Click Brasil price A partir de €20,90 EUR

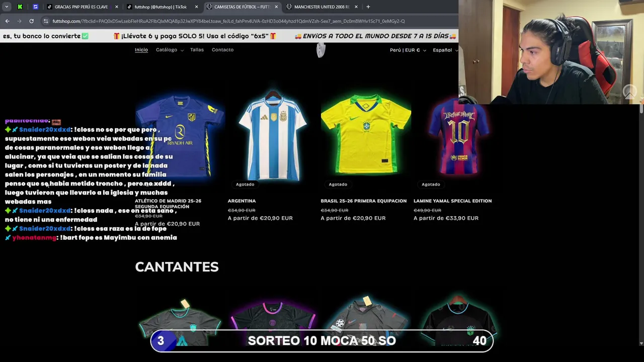[x=353, y=218]
